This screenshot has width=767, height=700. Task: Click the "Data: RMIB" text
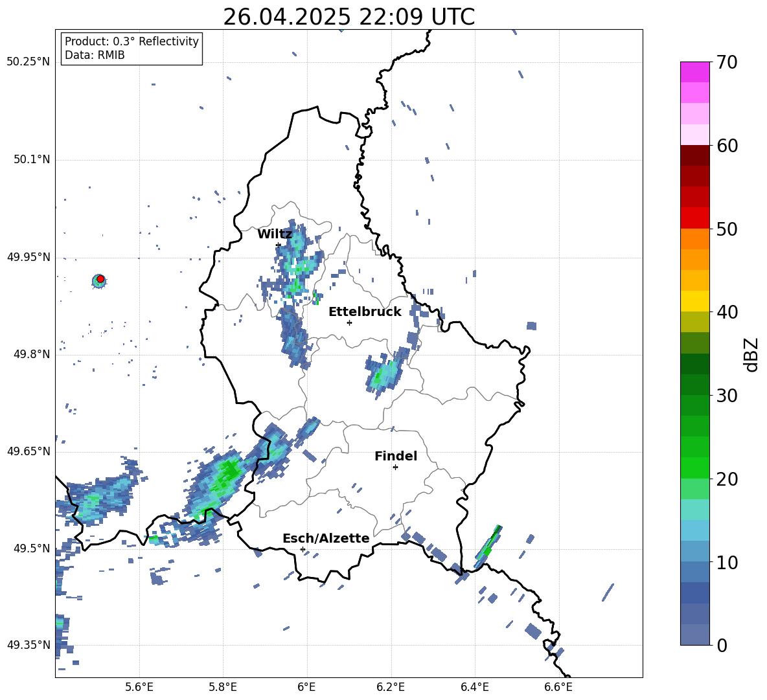coord(95,55)
